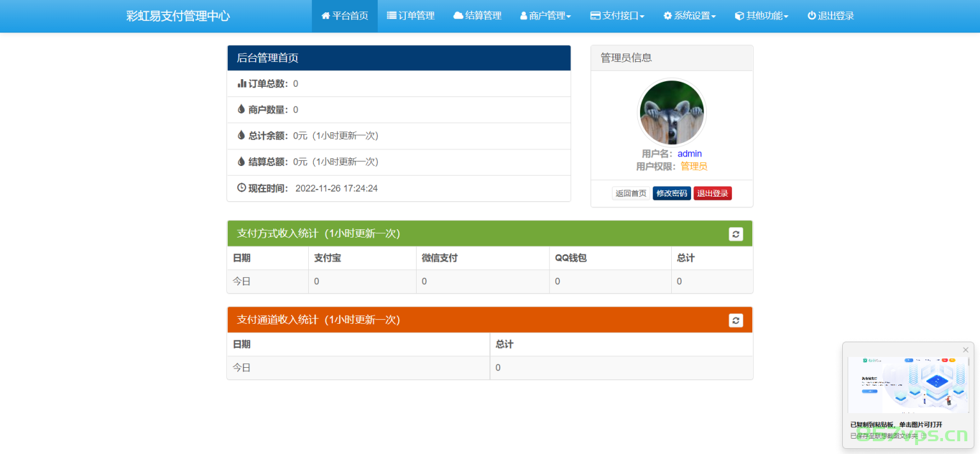Expand the 商户管理 dropdown
The width and height of the screenshot is (980, 454).
(x=546, y=16)
